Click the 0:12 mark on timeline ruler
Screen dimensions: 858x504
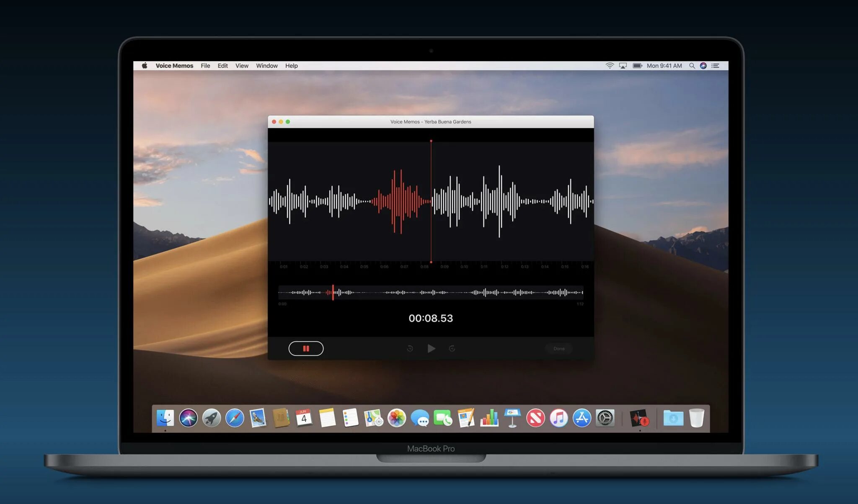tap(504, 266)
